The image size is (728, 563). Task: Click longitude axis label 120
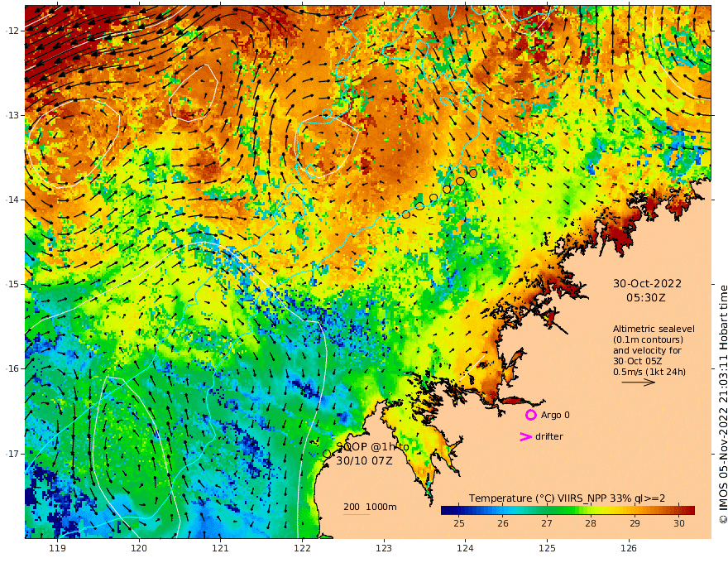pyautogui.click(x=139, y=549)
